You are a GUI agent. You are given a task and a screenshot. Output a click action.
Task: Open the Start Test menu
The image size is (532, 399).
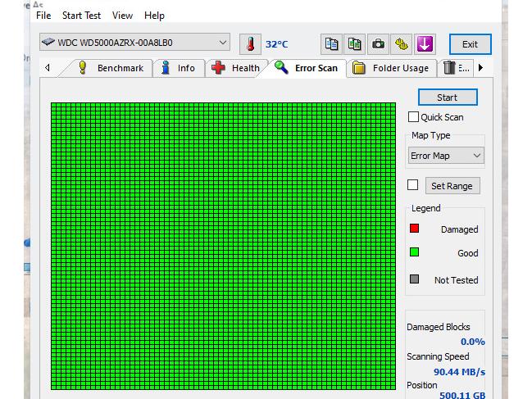[81, 16]
